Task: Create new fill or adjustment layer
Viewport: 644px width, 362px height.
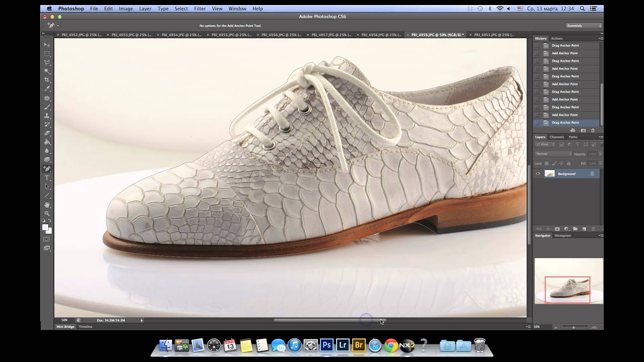Action: coord(566,229)
